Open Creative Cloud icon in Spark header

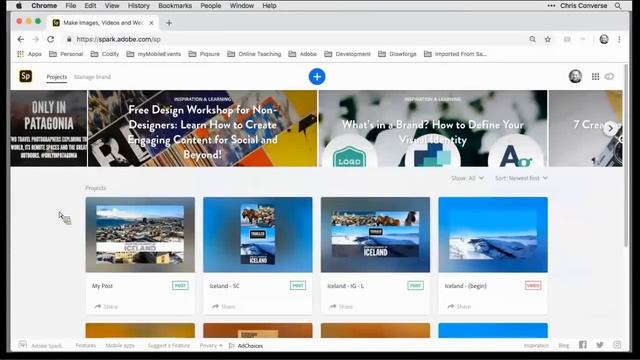[x=609, y=77]
